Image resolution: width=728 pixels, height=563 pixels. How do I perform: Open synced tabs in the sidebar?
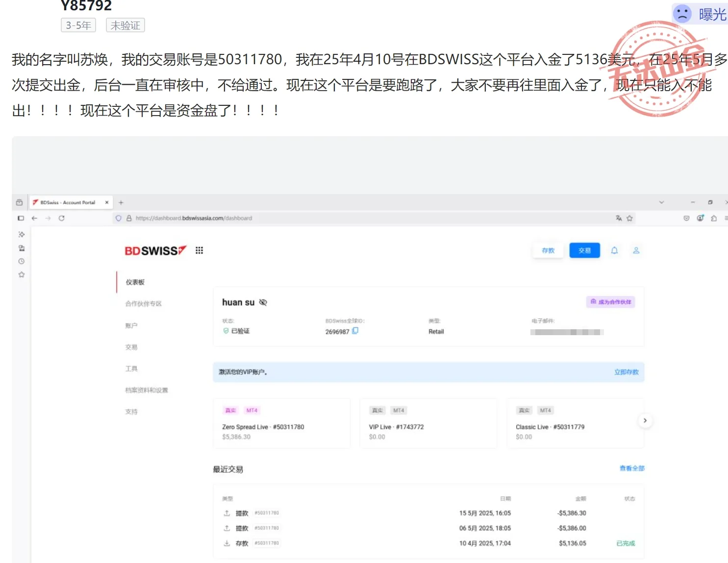(22, 248)
